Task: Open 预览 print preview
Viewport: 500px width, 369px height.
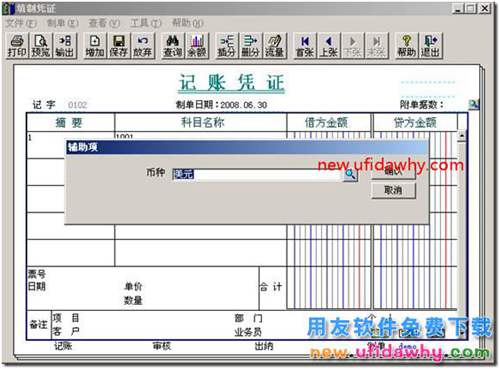Action: tap(40, 46)
